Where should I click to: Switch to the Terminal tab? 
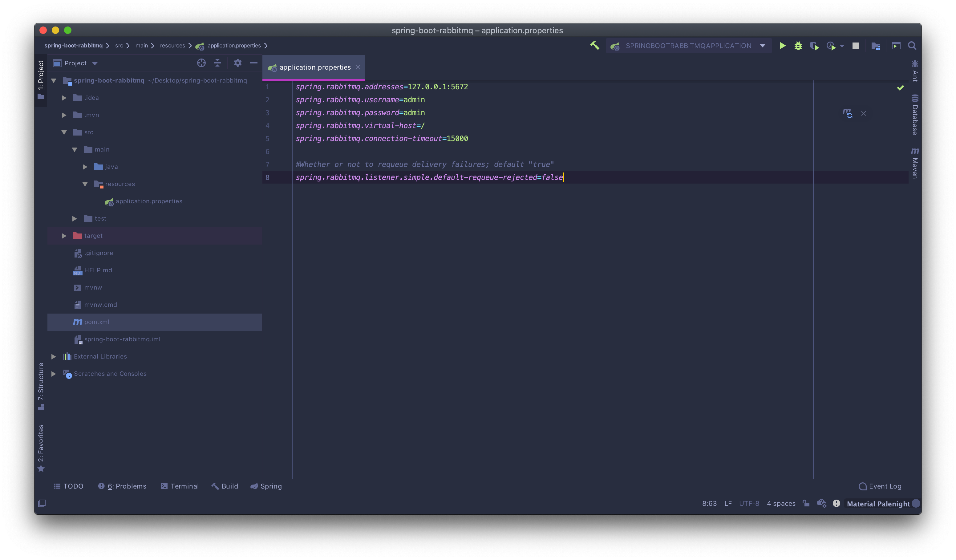(x=180, y=486)
